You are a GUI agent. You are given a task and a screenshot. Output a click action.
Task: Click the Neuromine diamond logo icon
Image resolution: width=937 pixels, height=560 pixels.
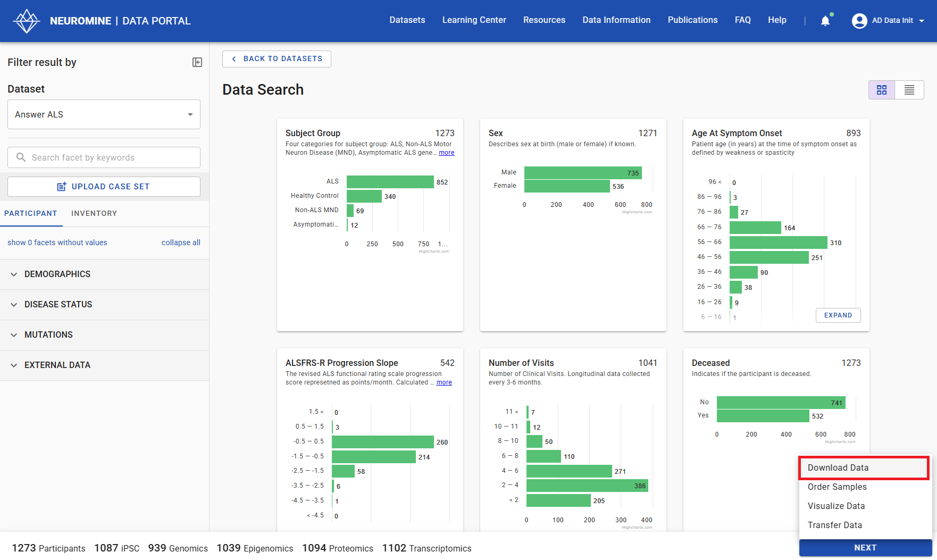[x=26, y=21]
